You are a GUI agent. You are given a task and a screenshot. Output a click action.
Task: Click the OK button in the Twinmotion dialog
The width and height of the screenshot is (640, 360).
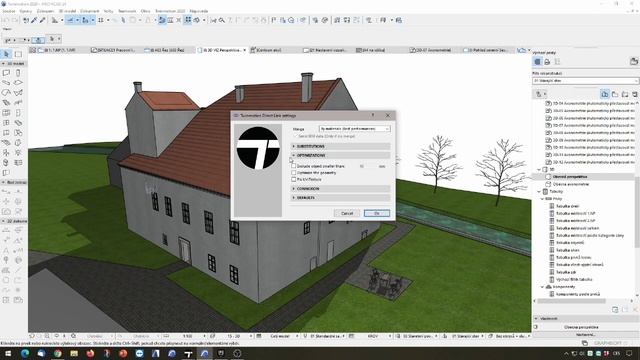coord(377,213)
